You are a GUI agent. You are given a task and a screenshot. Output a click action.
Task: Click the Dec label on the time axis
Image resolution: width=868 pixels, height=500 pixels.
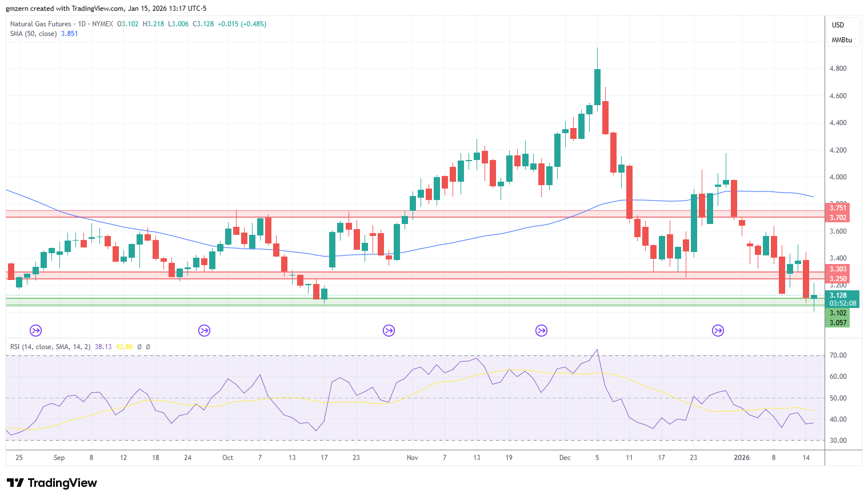(565, 458)
